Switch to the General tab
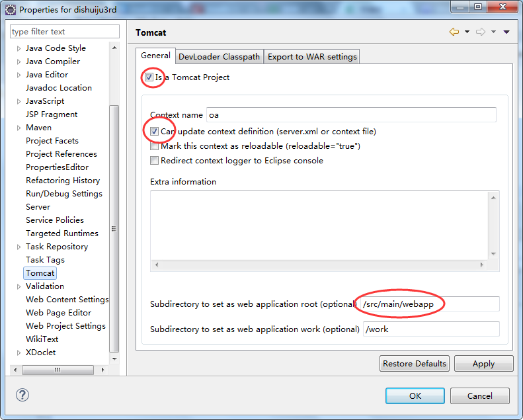Viewport: 523px width, 420px height. (x=155, y=56)
